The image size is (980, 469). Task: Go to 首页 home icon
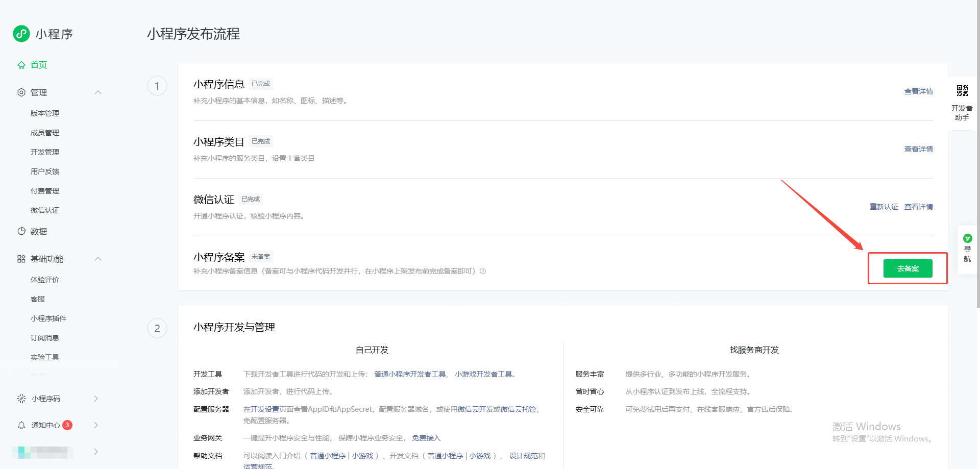coord(21,65)
